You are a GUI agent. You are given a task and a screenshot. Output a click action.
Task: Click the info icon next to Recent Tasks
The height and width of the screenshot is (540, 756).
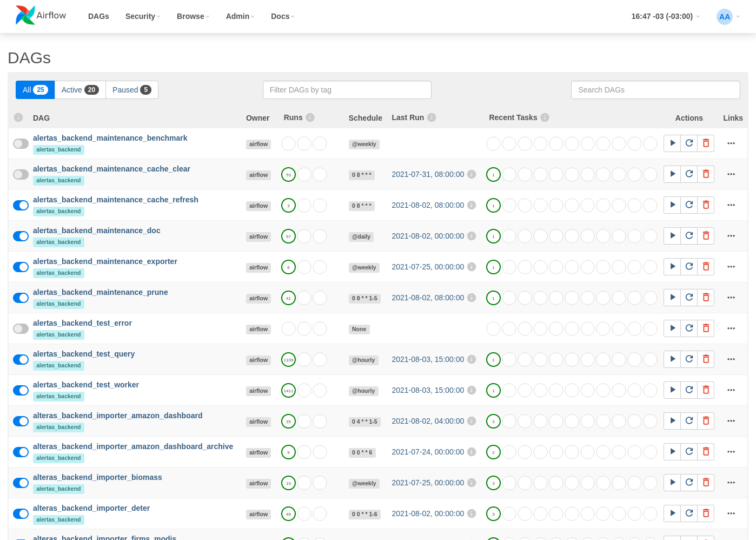click(545, 117)
